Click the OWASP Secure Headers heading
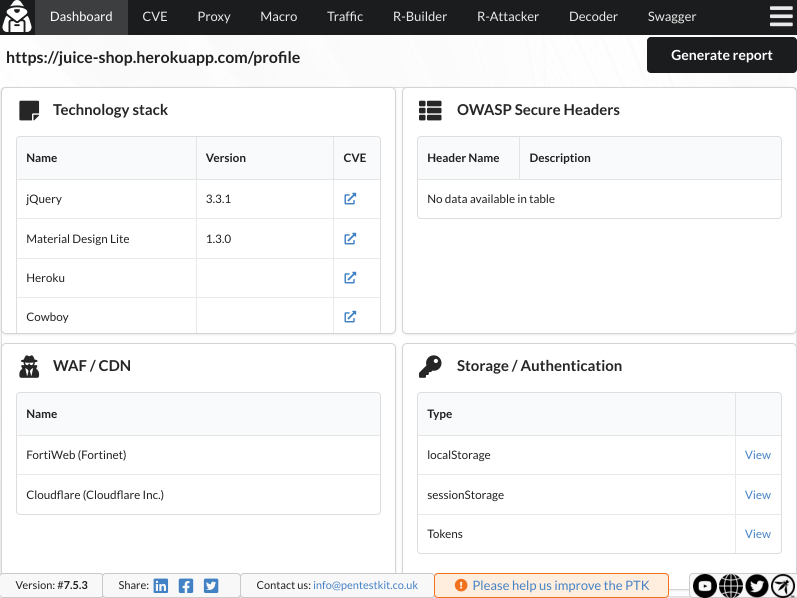 (538, 110)
